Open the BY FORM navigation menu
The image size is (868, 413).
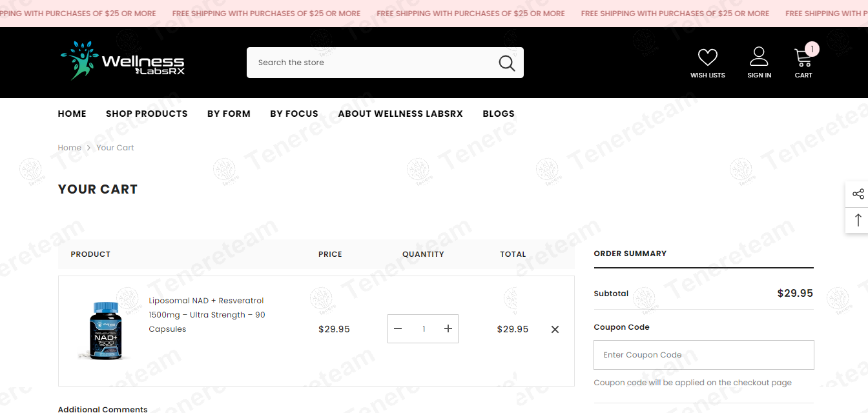(x=229, y=114)
